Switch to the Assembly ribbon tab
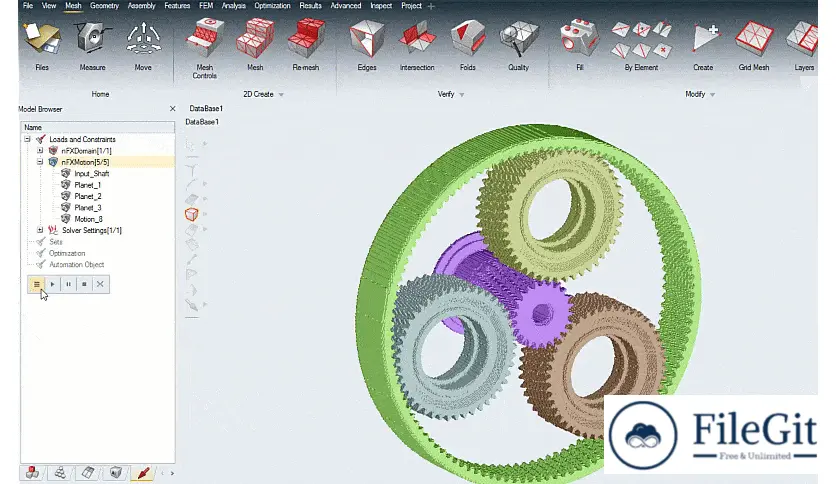This screenshot has width=836, height=484. pyautogui.click(x=141, y=6)
